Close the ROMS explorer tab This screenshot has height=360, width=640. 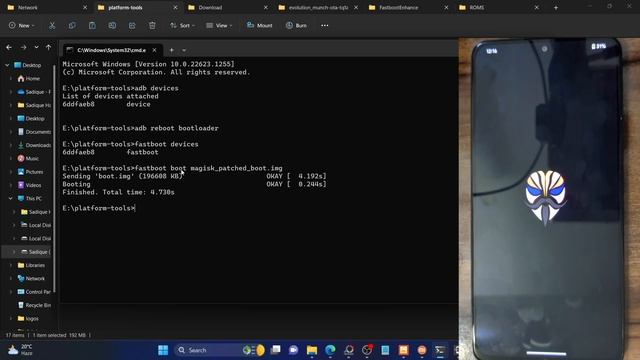pos(536,7)
